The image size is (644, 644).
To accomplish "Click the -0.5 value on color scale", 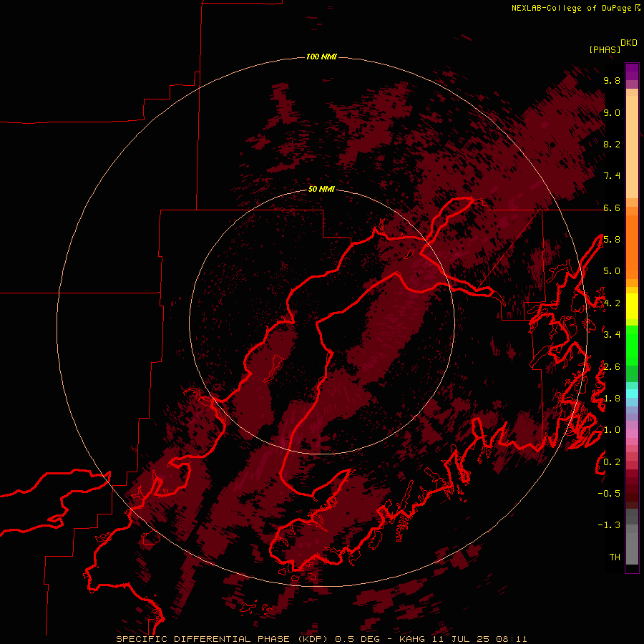I will point(609,494).
